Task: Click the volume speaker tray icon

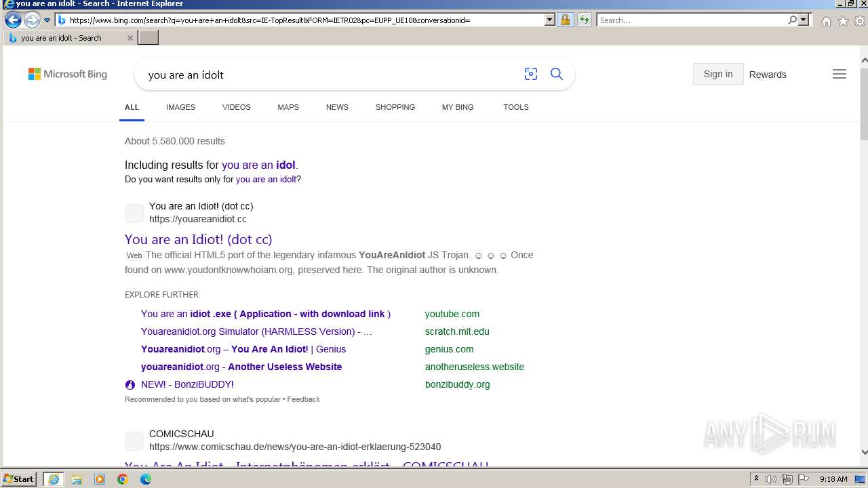Action: pos(771,479)
